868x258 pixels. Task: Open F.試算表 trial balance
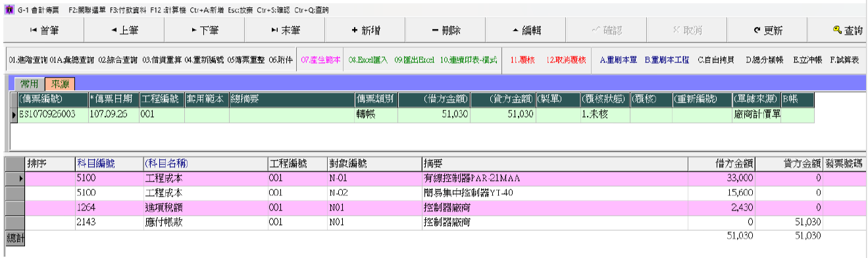[845, 59]
